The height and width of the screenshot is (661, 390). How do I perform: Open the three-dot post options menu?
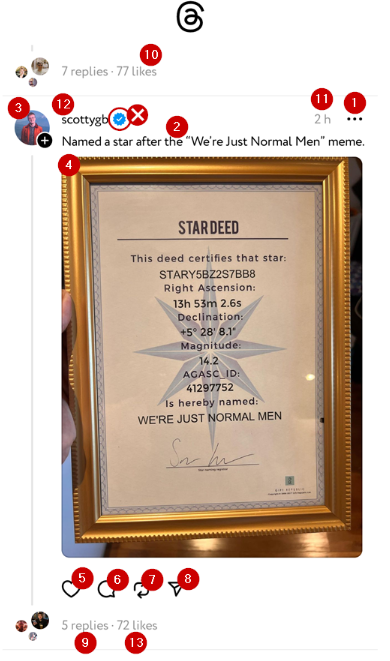pyautogui.click(x=354, y=119)
